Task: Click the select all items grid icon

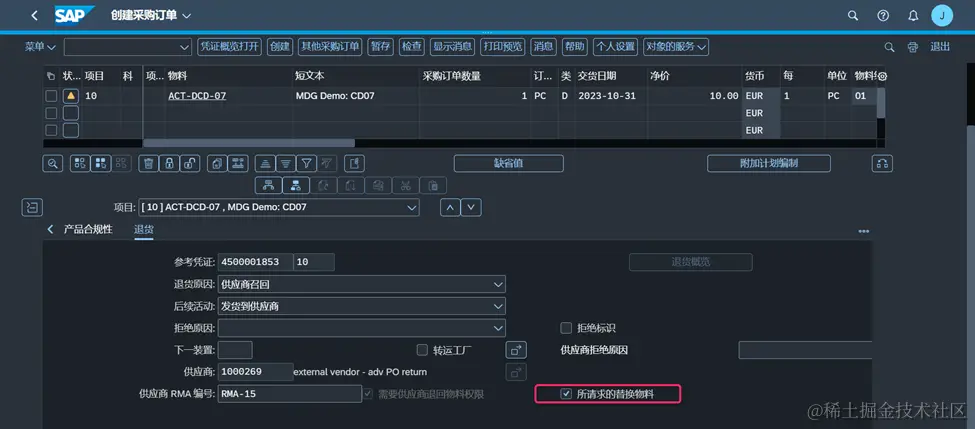Action: pyautogui.click(x=80, y=164)
